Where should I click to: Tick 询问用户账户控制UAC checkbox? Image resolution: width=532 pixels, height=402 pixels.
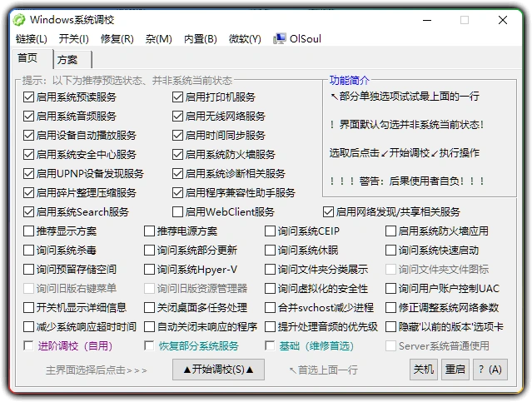(x=390, y=289)
